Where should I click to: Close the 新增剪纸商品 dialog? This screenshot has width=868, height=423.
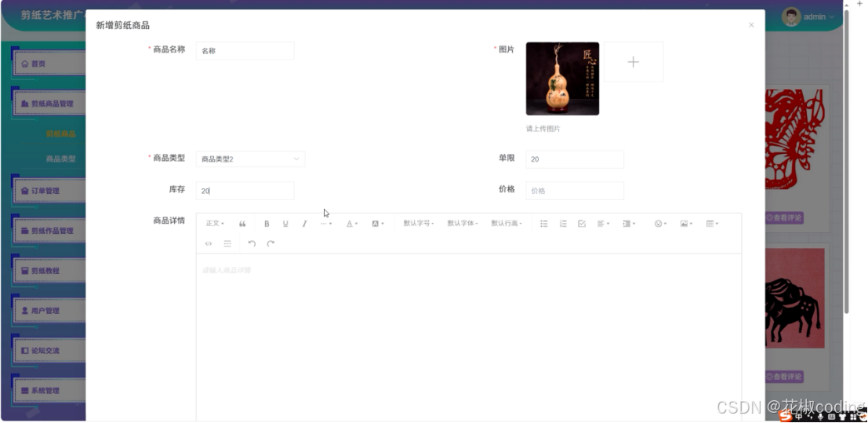[x=751, y=25]
